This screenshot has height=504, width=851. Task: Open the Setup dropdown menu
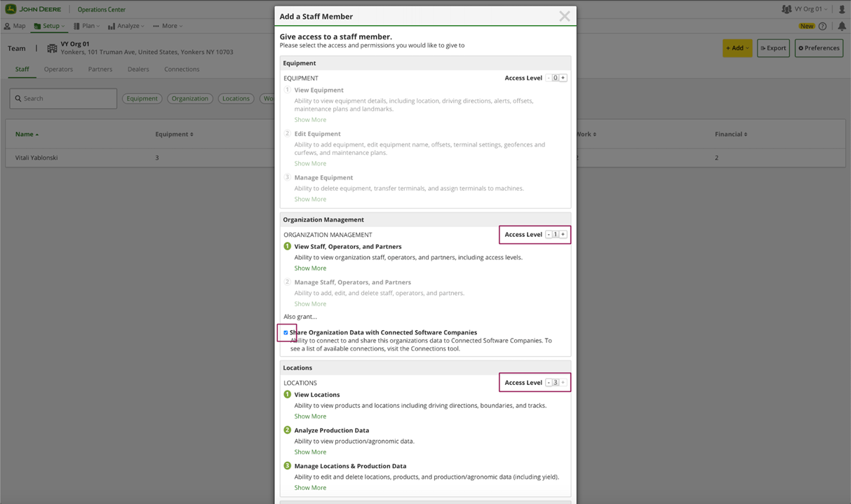[x=49, y=26]
